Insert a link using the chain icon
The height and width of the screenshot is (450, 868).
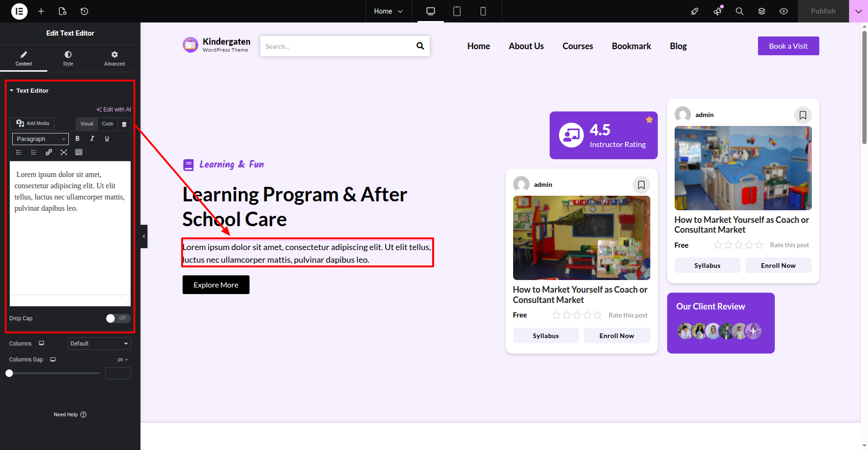point(49,152)
